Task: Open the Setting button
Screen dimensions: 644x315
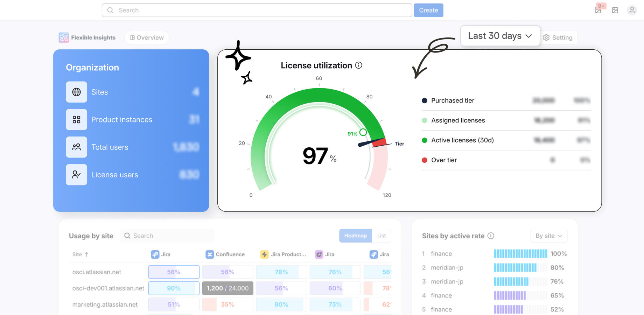Action: 558,37
